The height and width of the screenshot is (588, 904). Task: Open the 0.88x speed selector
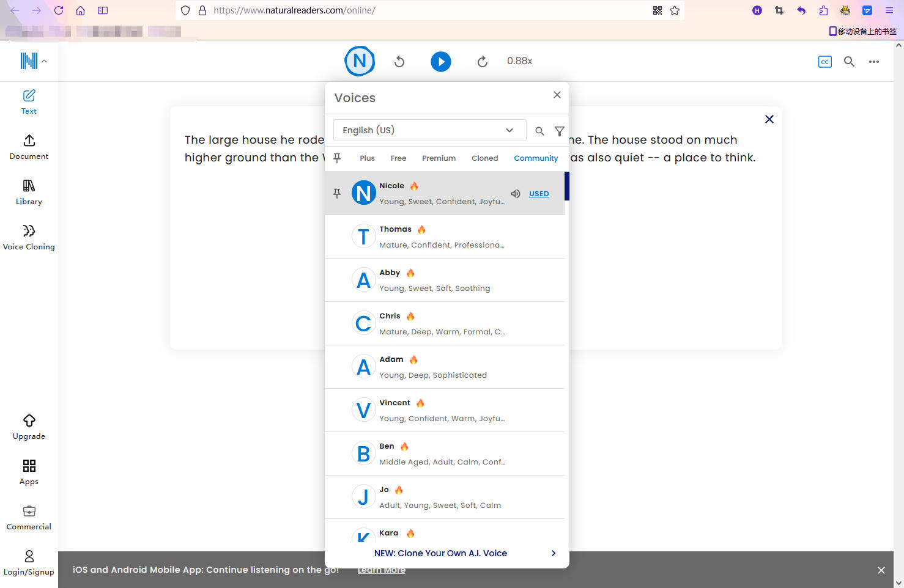(x=519, y=61)
